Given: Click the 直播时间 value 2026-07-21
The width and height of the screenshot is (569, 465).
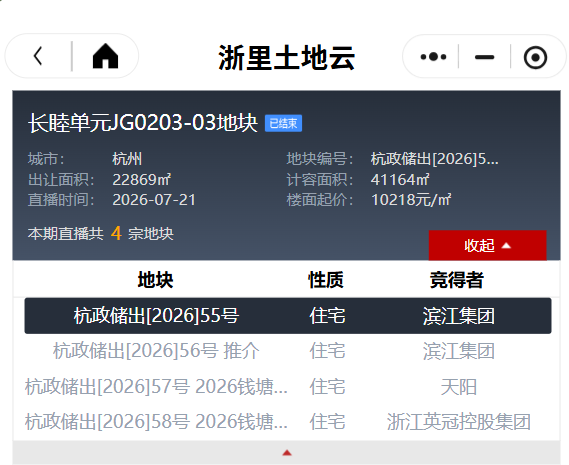Looking at the screenshot, I should tap(154, 200).
